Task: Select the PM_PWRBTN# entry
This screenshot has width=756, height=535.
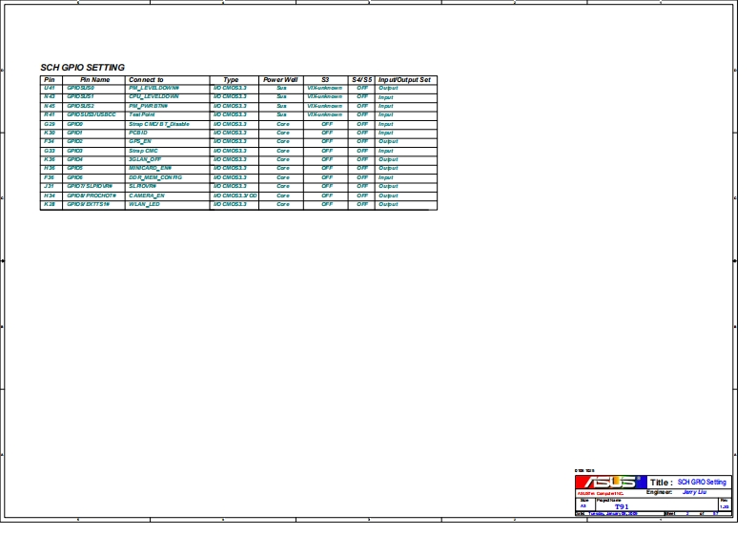Action: pos(149,105)
